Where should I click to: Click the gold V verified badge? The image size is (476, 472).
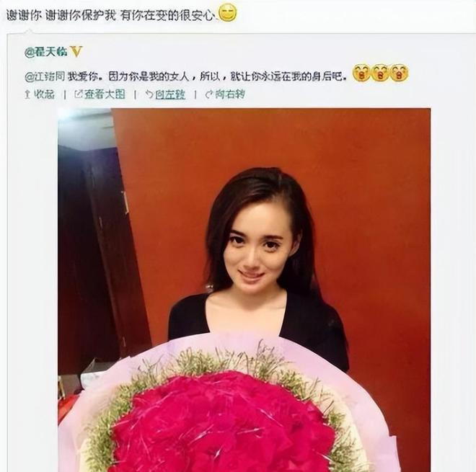tap(76, 52)
